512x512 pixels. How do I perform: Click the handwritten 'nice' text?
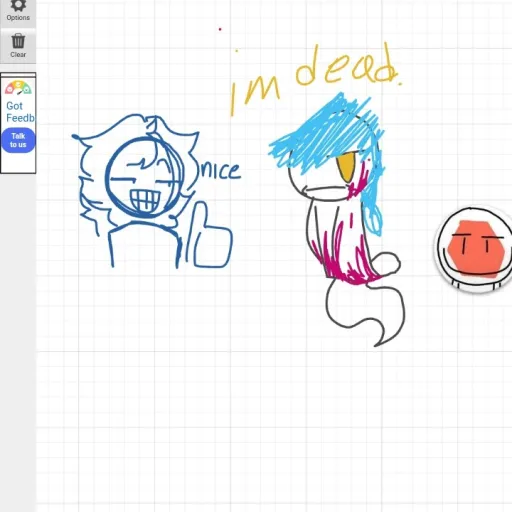pyautogui.click(x=220, y=171)
